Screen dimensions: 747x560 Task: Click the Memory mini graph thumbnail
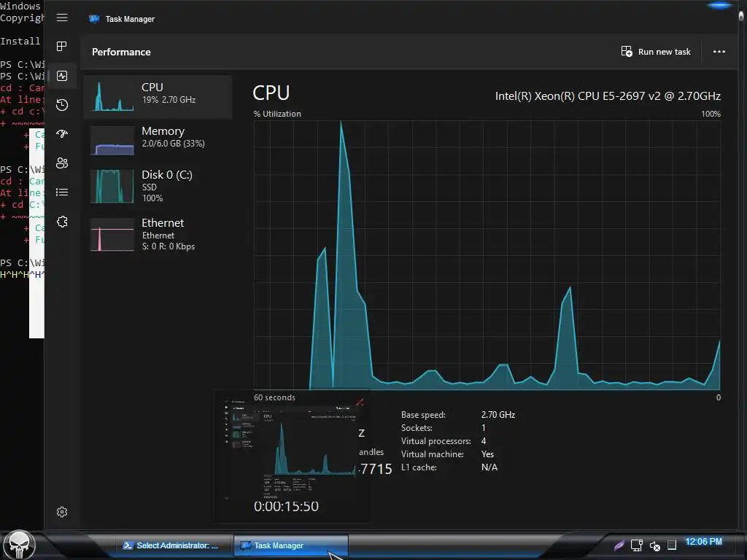[x=112, y=141]
